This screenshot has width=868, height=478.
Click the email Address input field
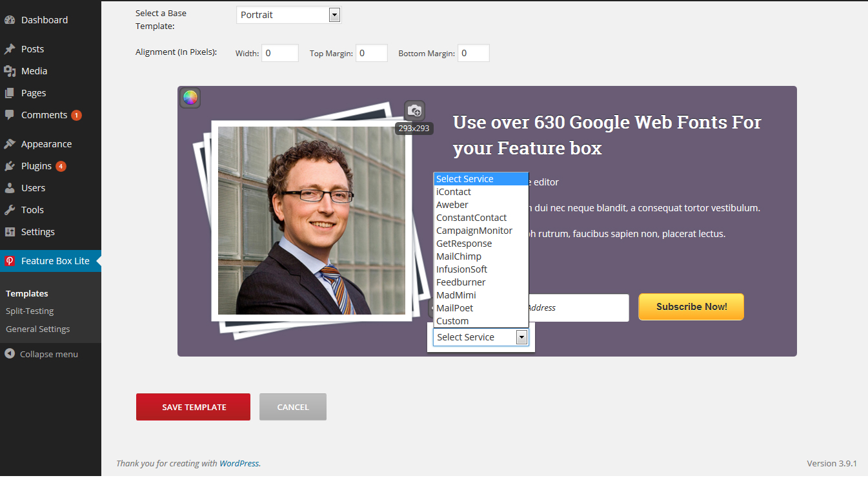pos(578,308)
